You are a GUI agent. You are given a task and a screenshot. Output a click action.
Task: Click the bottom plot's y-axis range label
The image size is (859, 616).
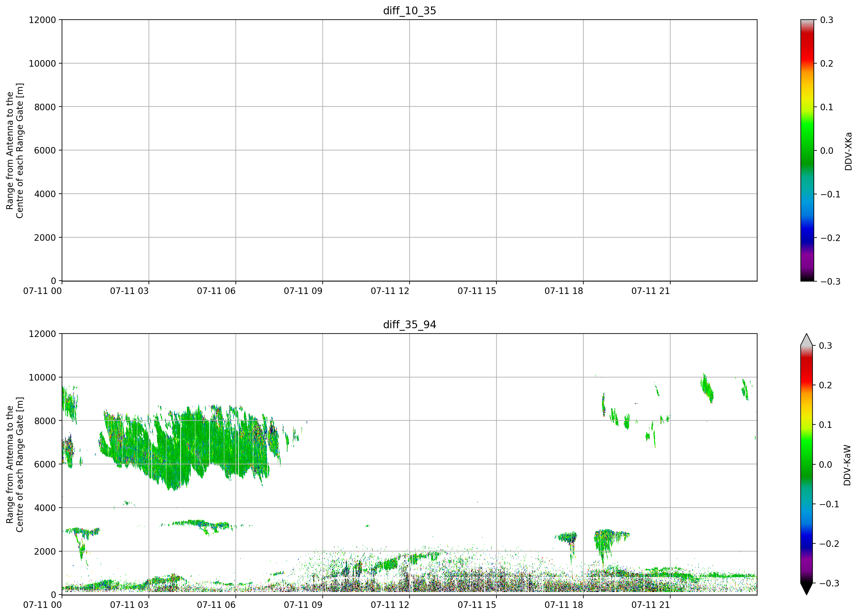(15, 464)
